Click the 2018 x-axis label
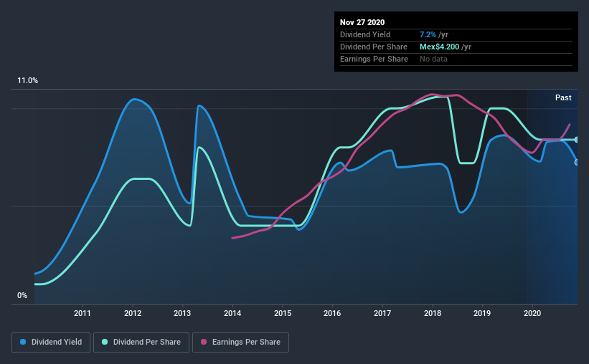Image resolution: width=589 pixels, height=364 pixels. point(433,313)
